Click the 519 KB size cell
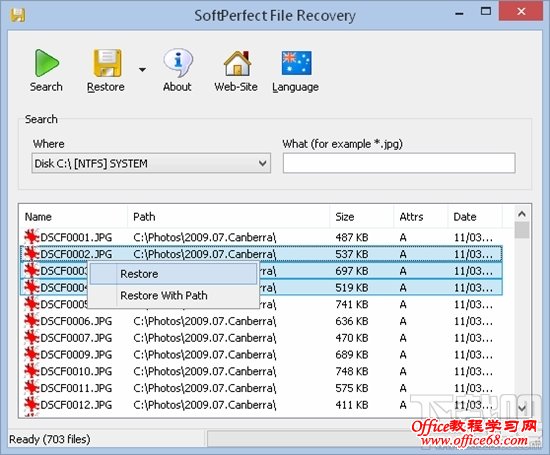 [352, 288]
